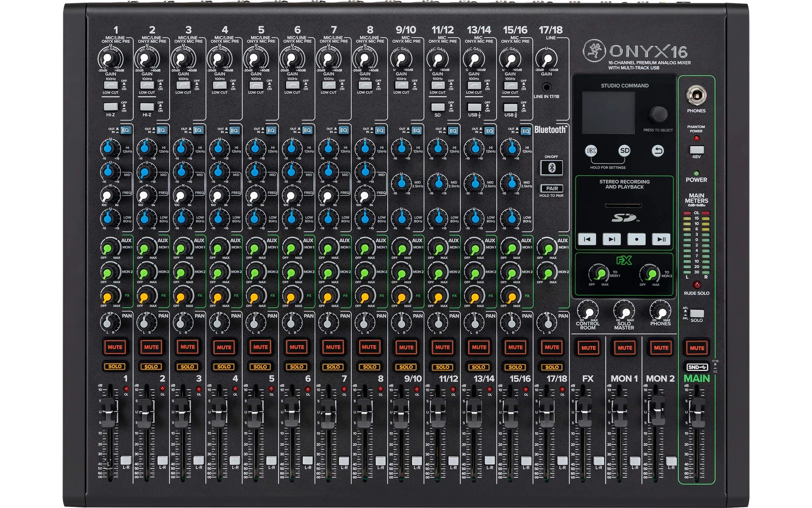Toggle the channel 1 Hi-Z switch
Screen dimensions: 812x508
111,107
